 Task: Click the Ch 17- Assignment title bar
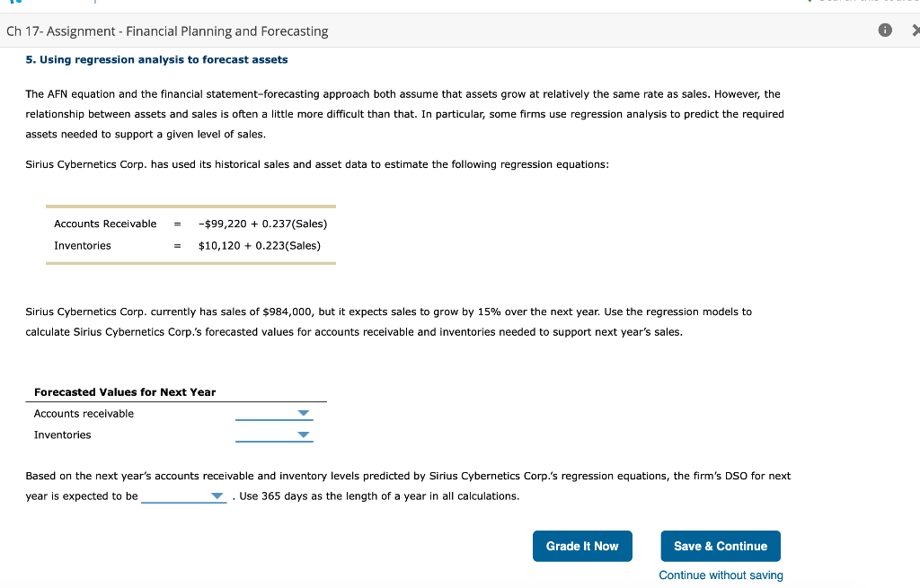167,31
